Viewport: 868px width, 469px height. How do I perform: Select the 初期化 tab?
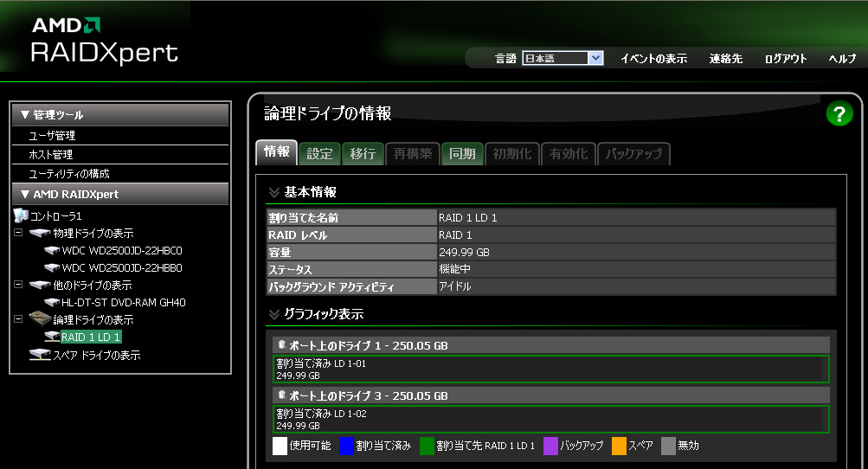tap(512, 153)
